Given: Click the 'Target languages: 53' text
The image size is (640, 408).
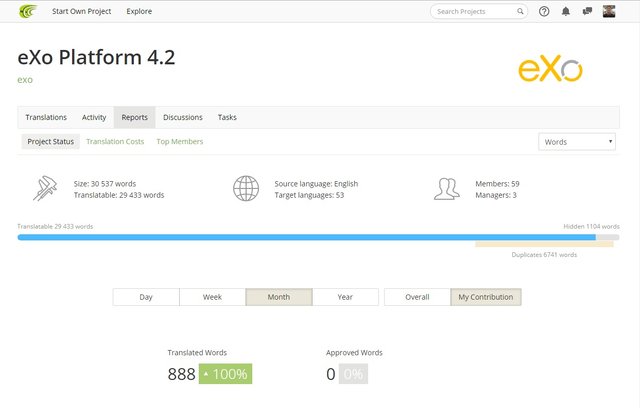Looking at the screenshot, I should (x=309, y=195).
